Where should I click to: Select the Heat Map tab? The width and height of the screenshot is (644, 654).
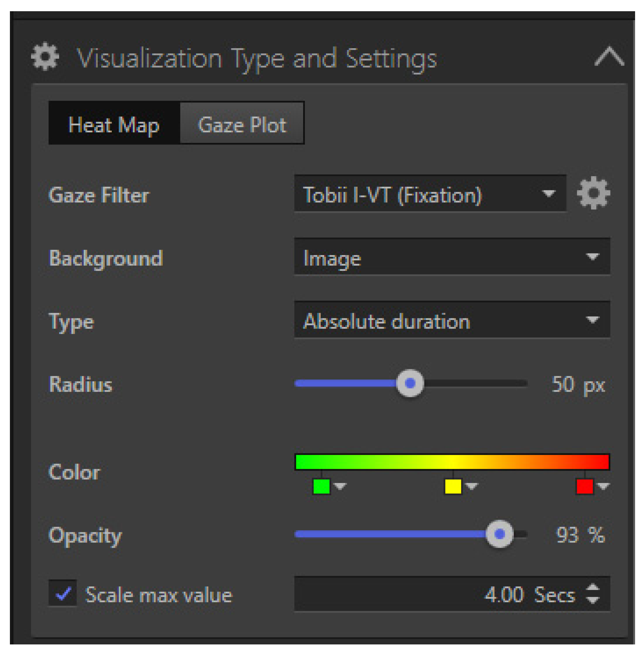point(114,123)
